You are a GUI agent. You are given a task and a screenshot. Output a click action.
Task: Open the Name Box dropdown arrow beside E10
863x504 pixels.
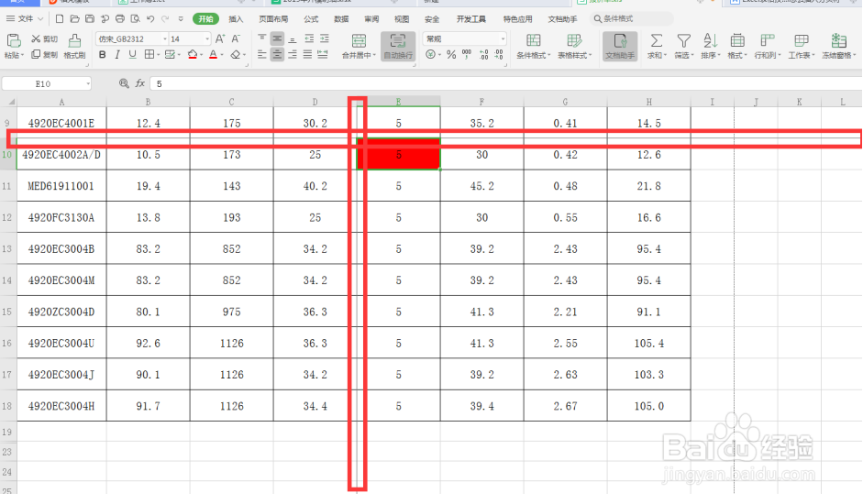click(x=87, y=83)
